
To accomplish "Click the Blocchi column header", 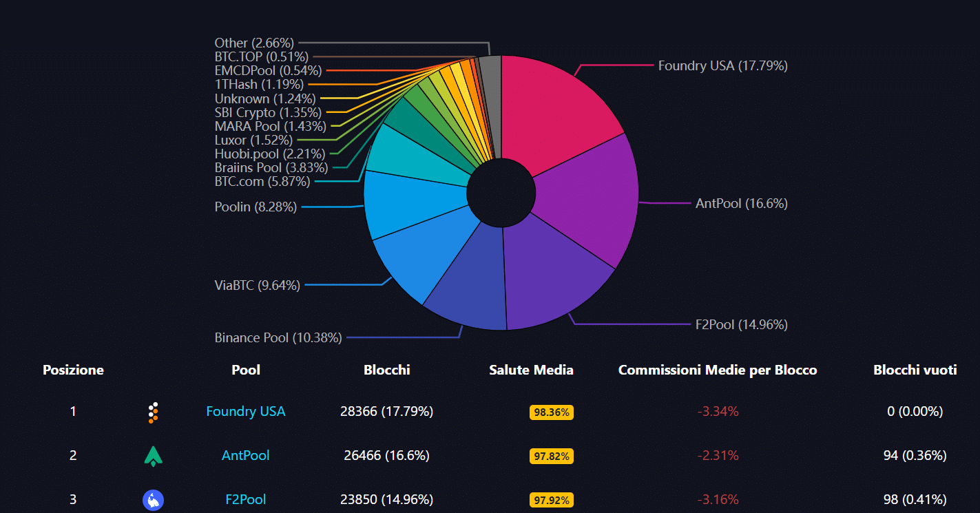I will point(386,370).
